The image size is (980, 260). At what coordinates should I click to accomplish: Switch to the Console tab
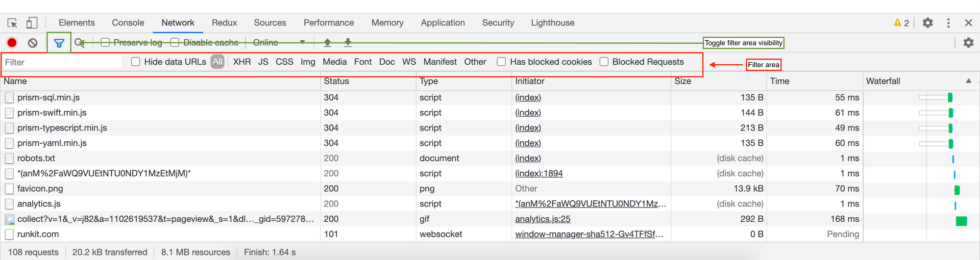coord(128,23)
